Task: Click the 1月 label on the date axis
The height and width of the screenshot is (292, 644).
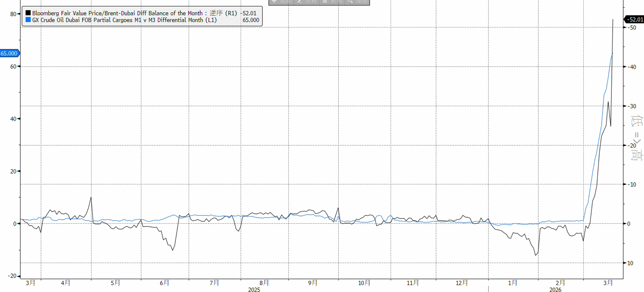Action: pos(513,283)
